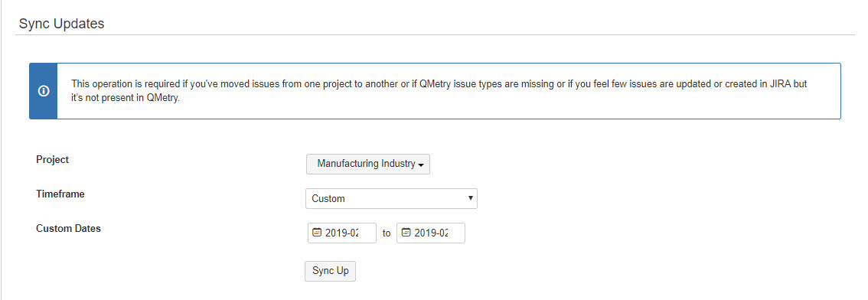Click the Custom Dates label
This screenshot has height=300, width=868.
coord(69,228)
